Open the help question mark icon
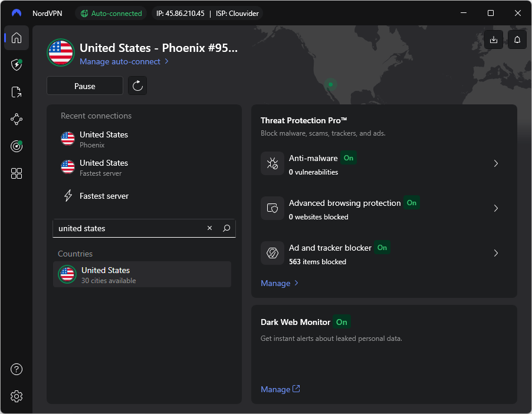Screen dimensions: 532x414 point(16,369)
